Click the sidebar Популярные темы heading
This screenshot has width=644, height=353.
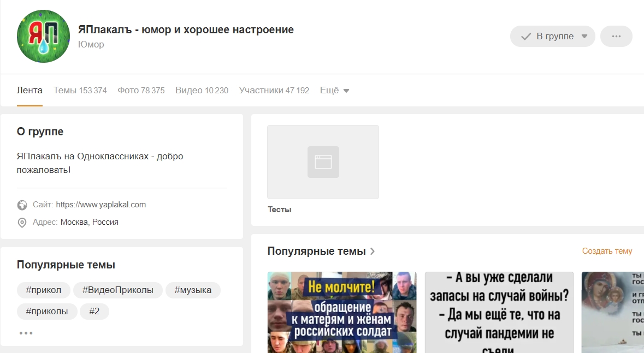pos(66,265)
